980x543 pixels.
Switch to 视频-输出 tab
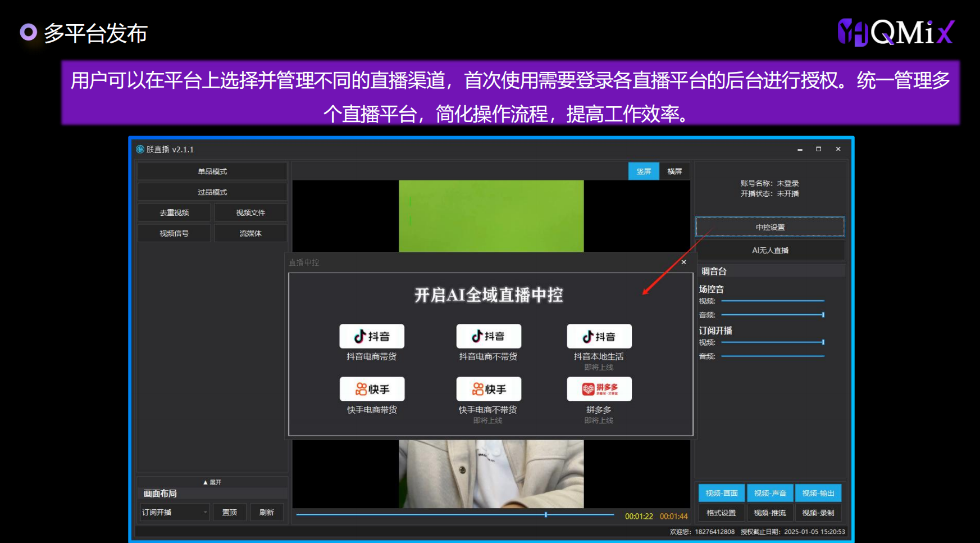click(818, 493)
